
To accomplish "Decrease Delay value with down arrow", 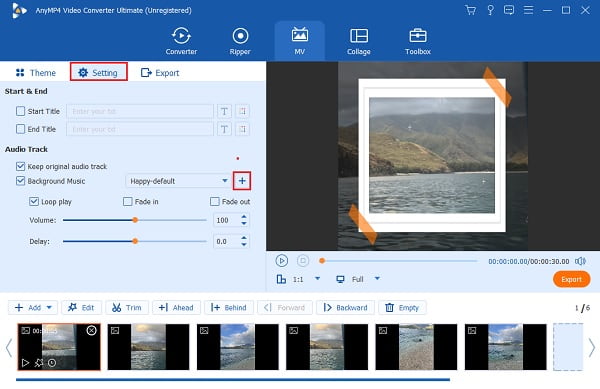I will pos(244,245).
